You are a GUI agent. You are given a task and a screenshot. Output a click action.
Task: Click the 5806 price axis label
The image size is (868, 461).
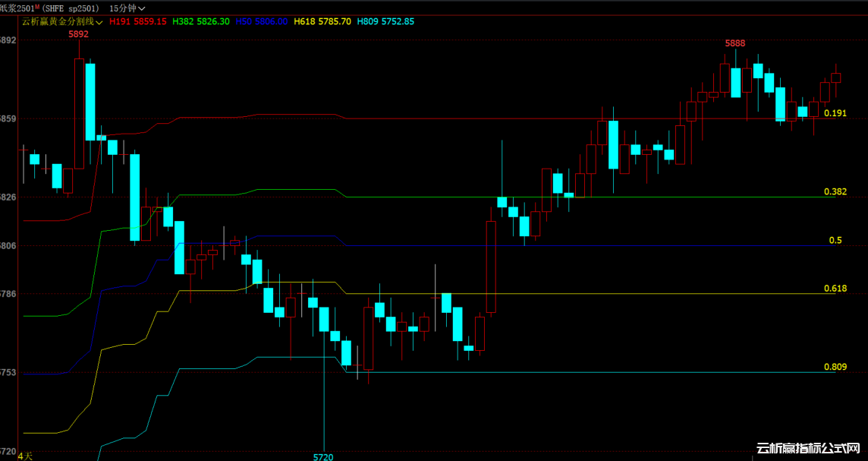(8, 245)
